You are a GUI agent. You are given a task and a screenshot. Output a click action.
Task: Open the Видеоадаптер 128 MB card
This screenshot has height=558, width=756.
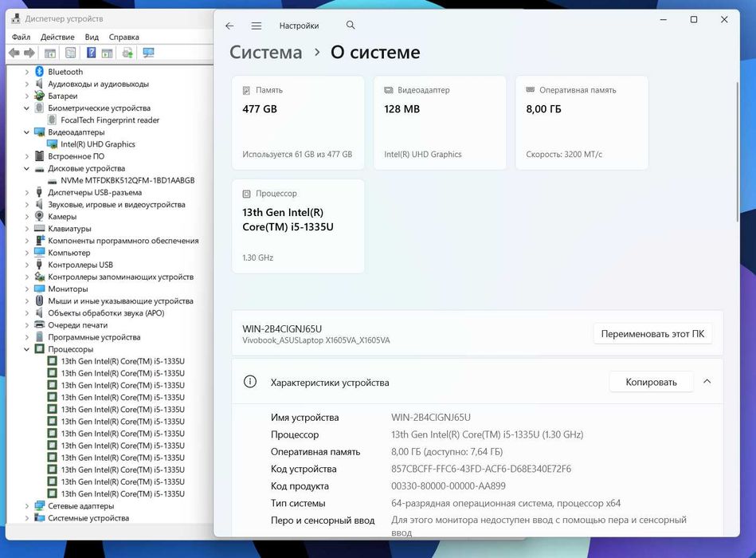pos(440,123)
